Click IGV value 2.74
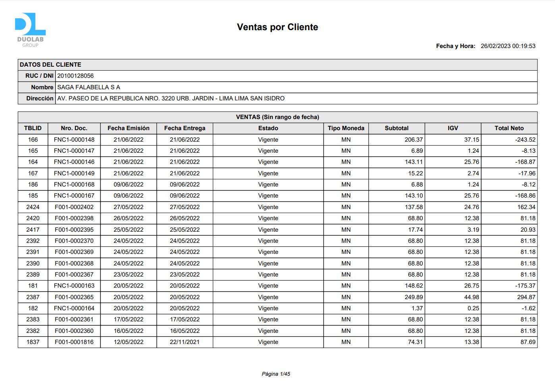The image size is (555, 392). click(473, 173)
